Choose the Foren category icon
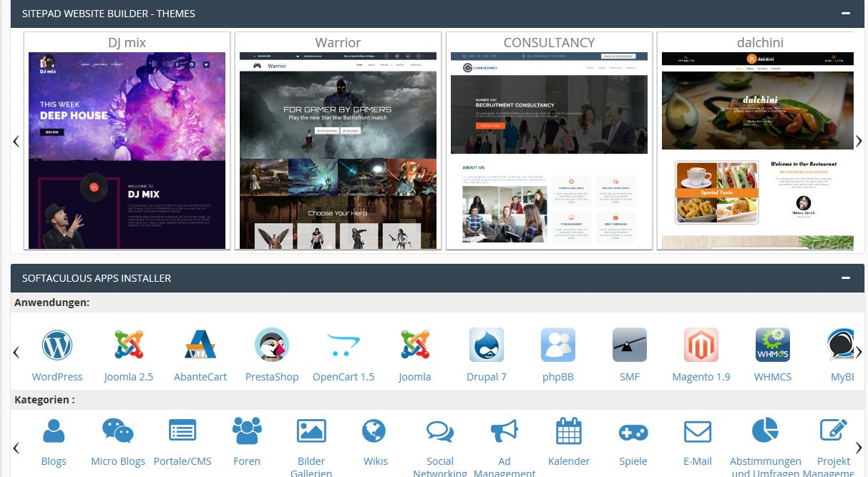868x477 pixels. pyautogui.click(x=247, y=431)
